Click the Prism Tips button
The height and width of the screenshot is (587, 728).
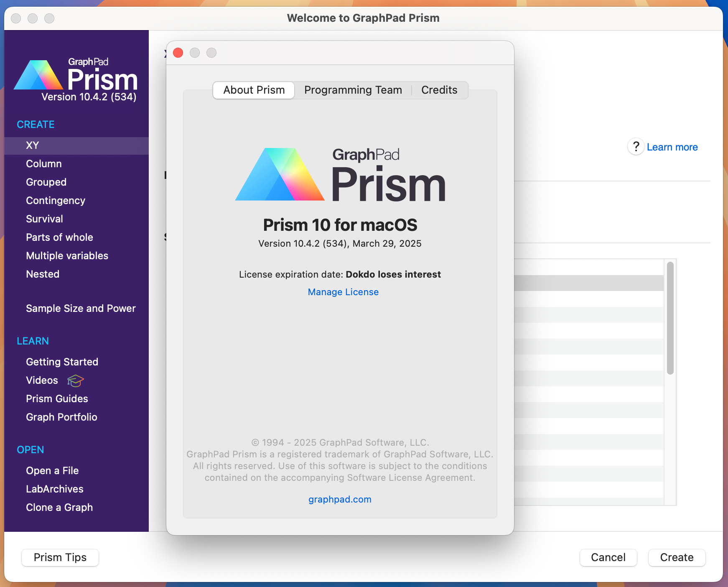tap(60, 557)
